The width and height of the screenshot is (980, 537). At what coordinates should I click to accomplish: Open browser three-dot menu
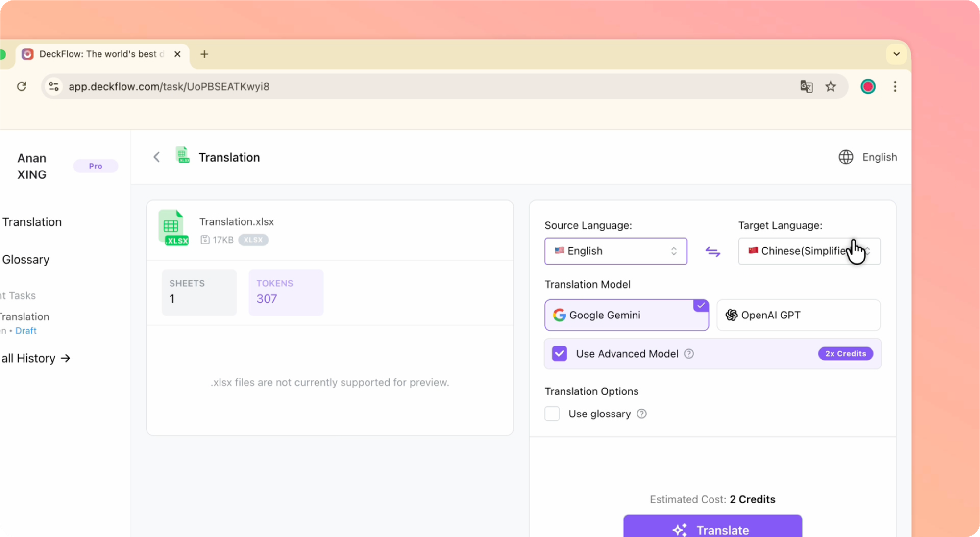[895, 87]
